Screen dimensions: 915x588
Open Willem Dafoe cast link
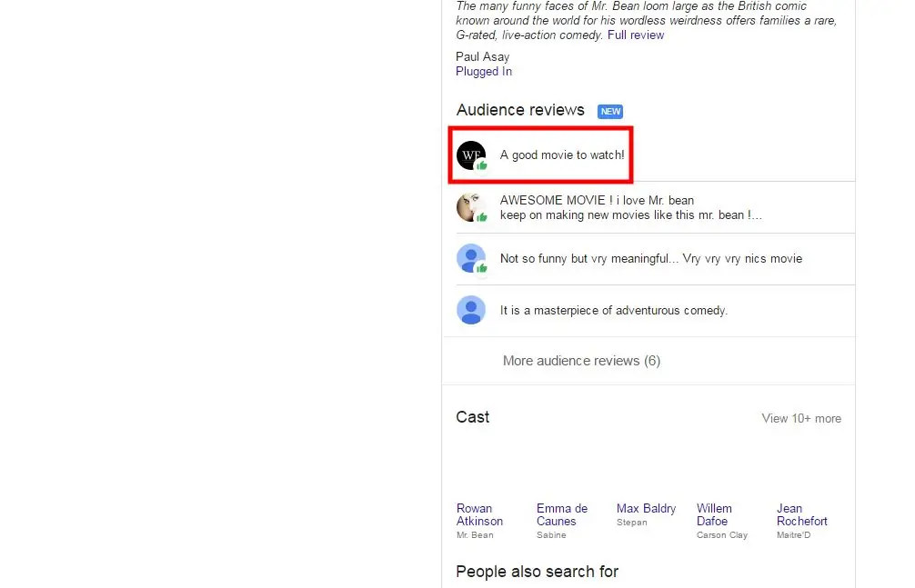pyautogui.click(x=714, y=514)
